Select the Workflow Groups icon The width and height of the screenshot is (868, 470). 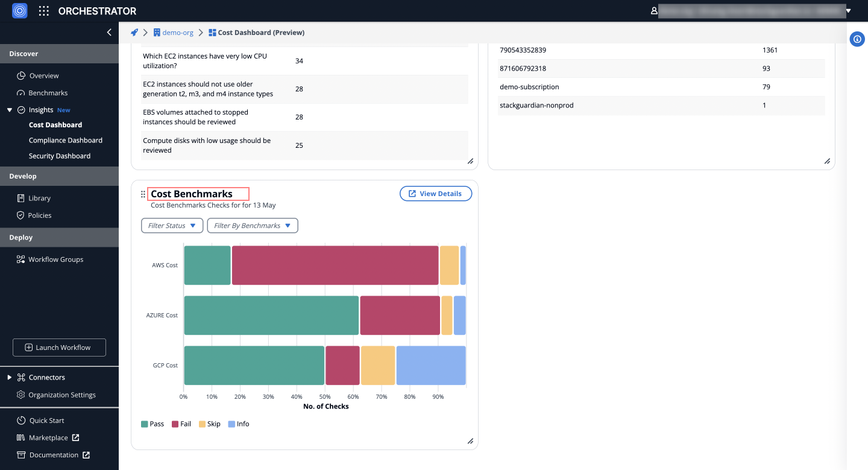(x=20, y=259)
